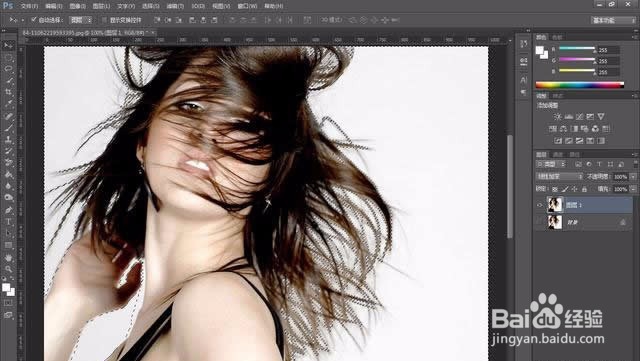Show the 背景 layer visibility box
This screenshot has width=640, height=361.
click(540, 222)
